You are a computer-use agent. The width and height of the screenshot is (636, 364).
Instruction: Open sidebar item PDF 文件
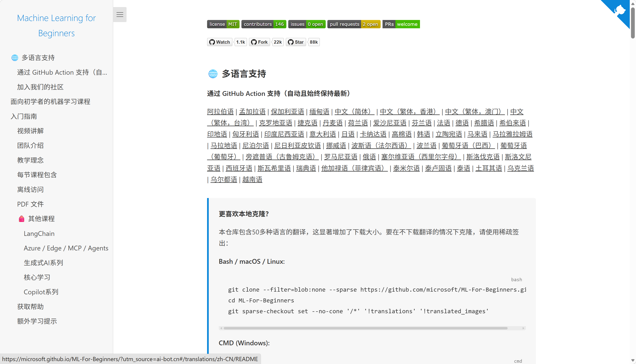click(30, 204)
